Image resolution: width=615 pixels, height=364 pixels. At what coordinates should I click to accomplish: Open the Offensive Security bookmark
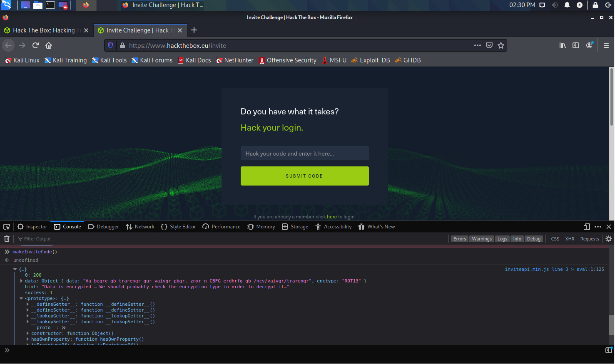(287, 60)
